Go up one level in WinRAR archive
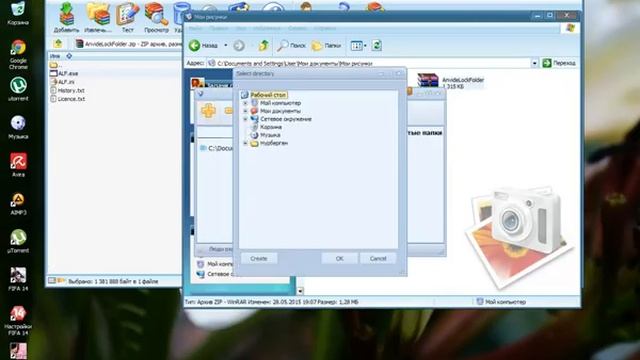Viewport: 640px width, 360px height. (58, 43)
